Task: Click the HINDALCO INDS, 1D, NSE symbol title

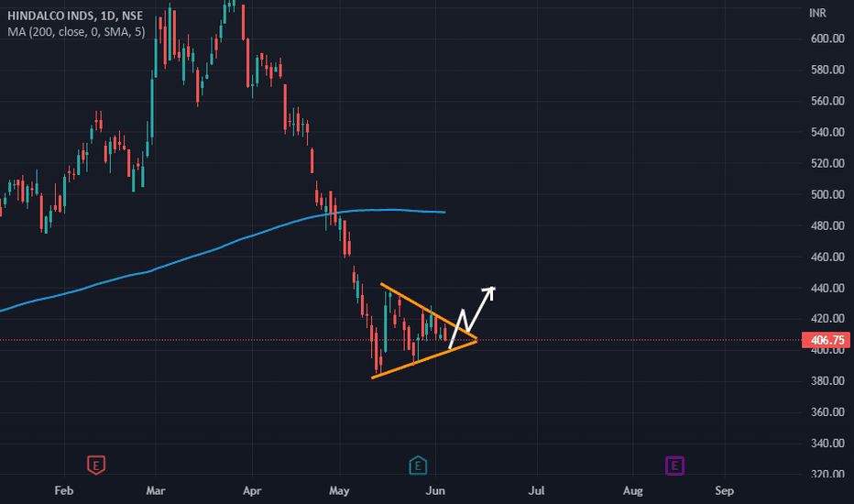Action: (x=75, y=16)
